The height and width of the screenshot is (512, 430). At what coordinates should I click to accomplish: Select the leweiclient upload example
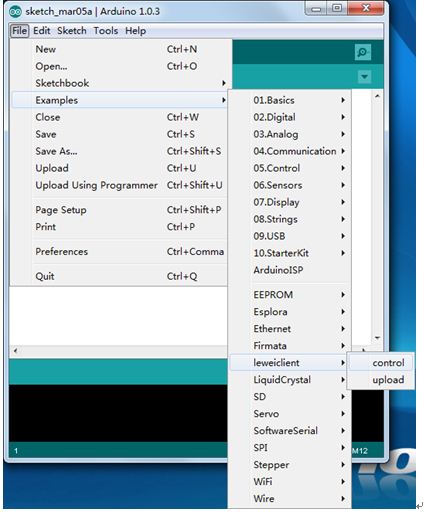(x=381, y=380)
